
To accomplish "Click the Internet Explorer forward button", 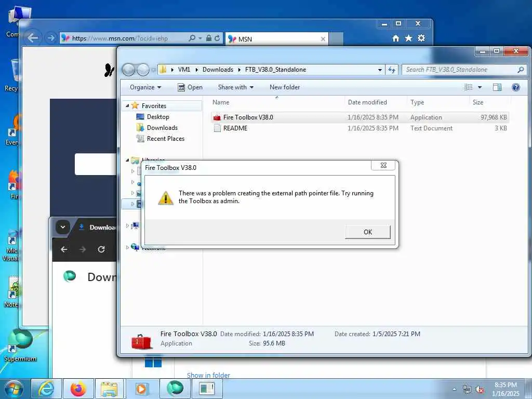I will point(50,38).
